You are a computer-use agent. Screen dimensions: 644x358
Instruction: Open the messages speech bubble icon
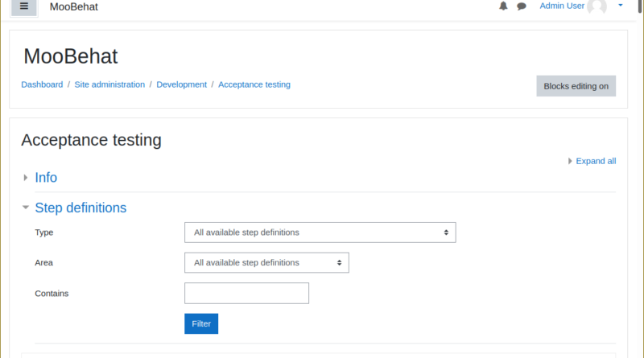[x=522, y=6]
